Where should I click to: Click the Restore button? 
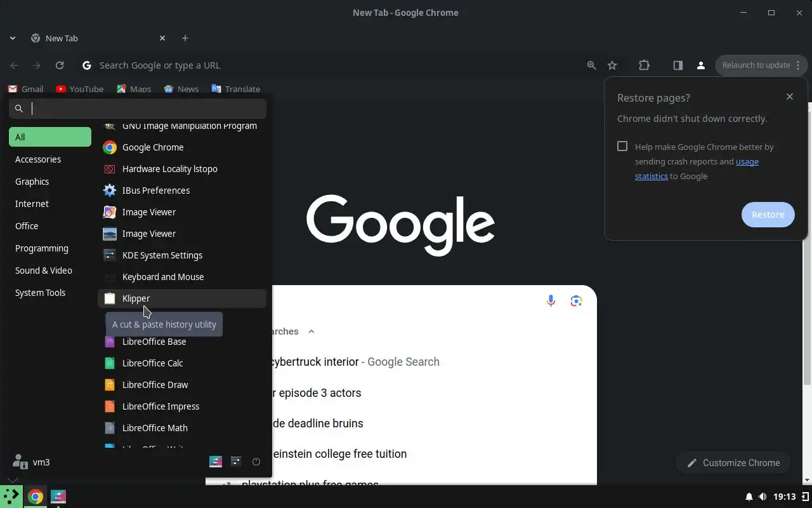768,215
